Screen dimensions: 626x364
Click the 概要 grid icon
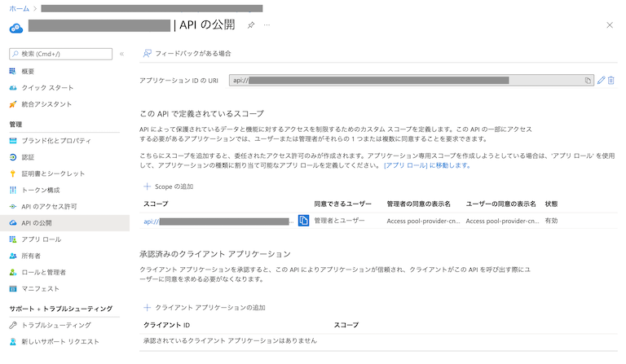click(13, 72)
